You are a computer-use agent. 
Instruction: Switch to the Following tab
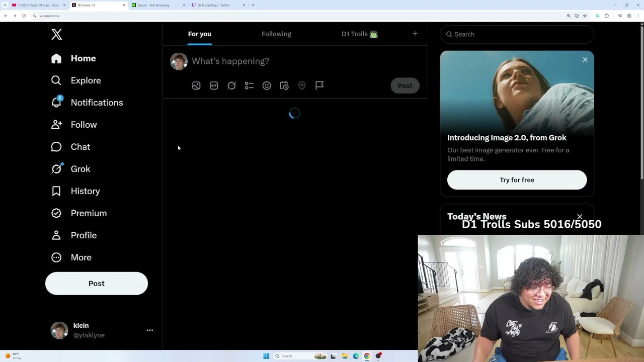pyautogui.click(x=276, y=34)
